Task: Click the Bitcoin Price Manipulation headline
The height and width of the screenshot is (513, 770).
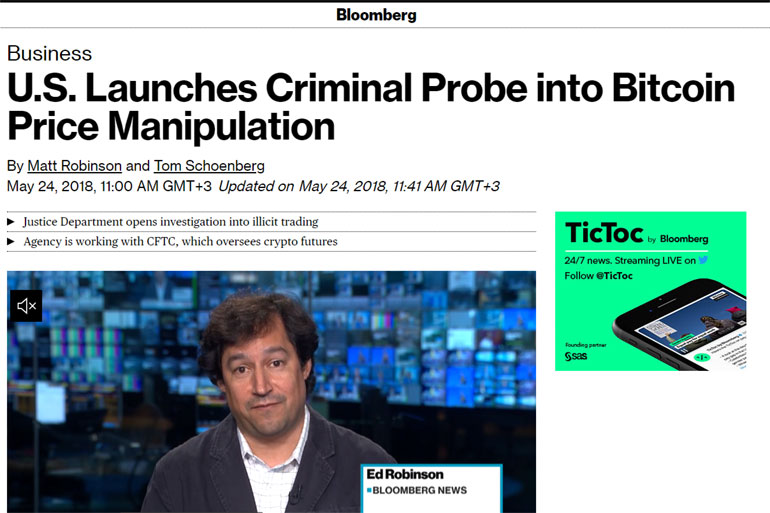Action: (x=370, y=108)
